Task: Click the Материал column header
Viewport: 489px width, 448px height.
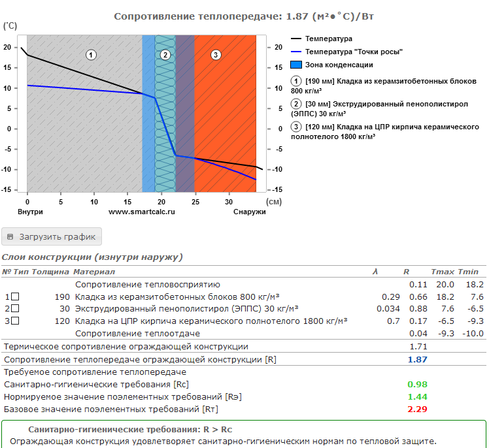Action: pyautogui.click(x=94, y=272)
